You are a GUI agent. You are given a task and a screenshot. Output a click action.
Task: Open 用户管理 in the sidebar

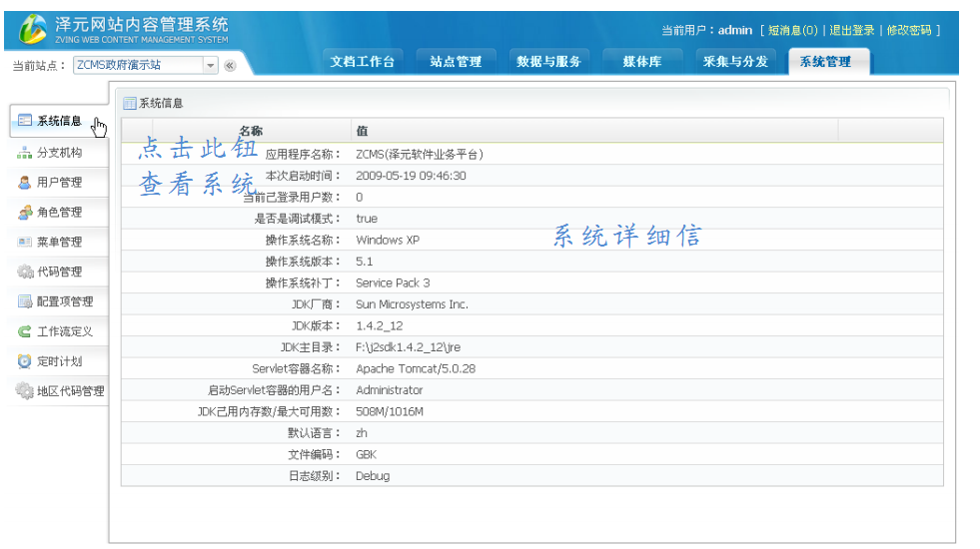click(59, 183)
